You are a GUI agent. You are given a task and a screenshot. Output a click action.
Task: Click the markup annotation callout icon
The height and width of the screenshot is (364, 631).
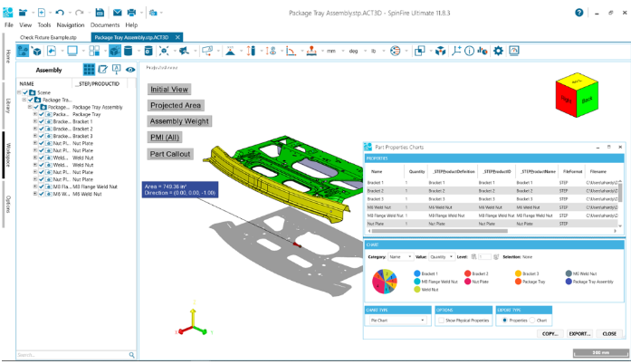[207, 51]
